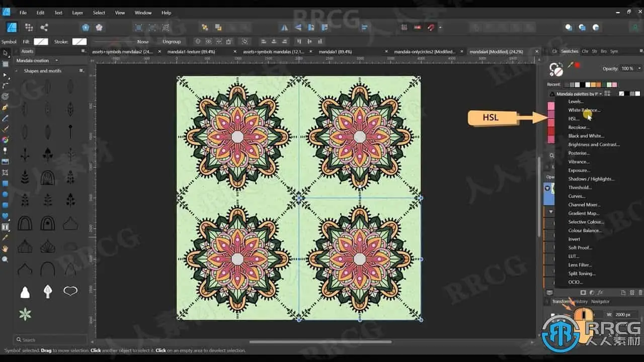This screenshot has width=644, height=362.
Task: Choose HSL... from the adjustments menu
Action: pyautogui.click(x=574, y=119)
